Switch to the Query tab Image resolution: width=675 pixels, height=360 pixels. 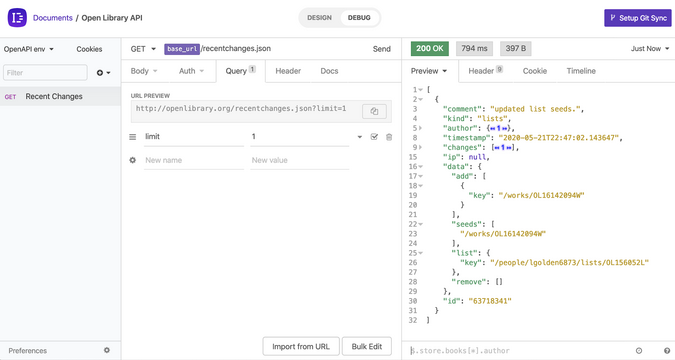tap(240, 71)
